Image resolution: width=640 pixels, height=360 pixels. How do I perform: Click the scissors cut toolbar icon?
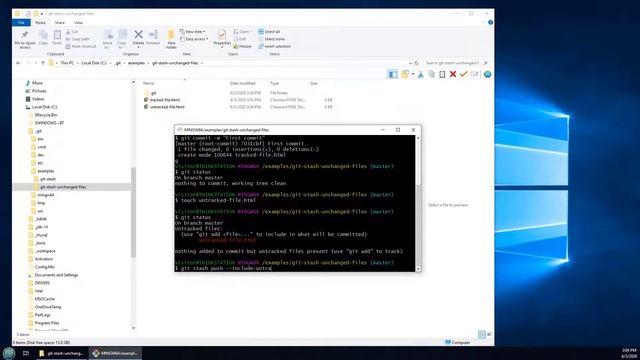coord(420,74)
